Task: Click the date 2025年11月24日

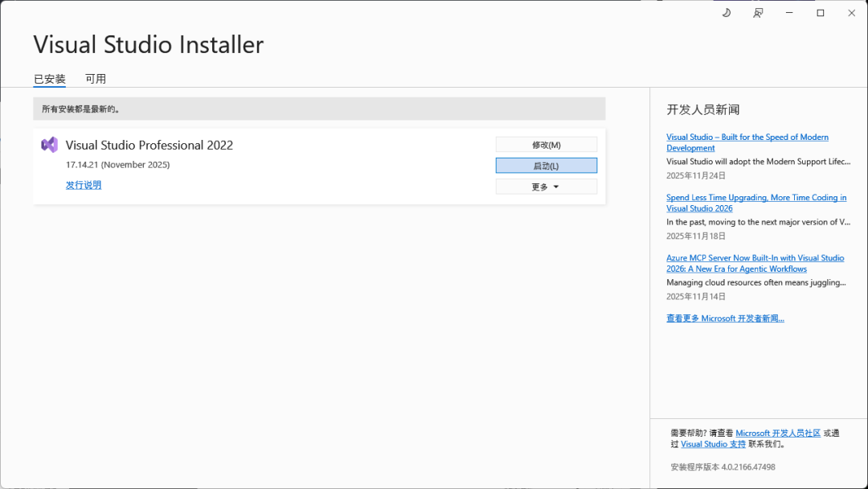Action: pyautogui.click(x=696, y=175)
